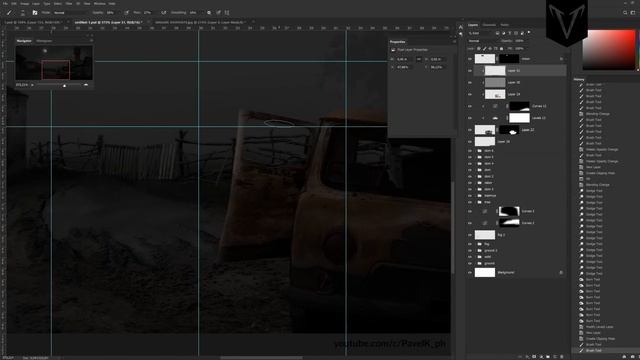Image resolution: width=640 pixels, height=360 pixels.
Task: Toggle visibility of Layer 22
Action: point(470,130)
